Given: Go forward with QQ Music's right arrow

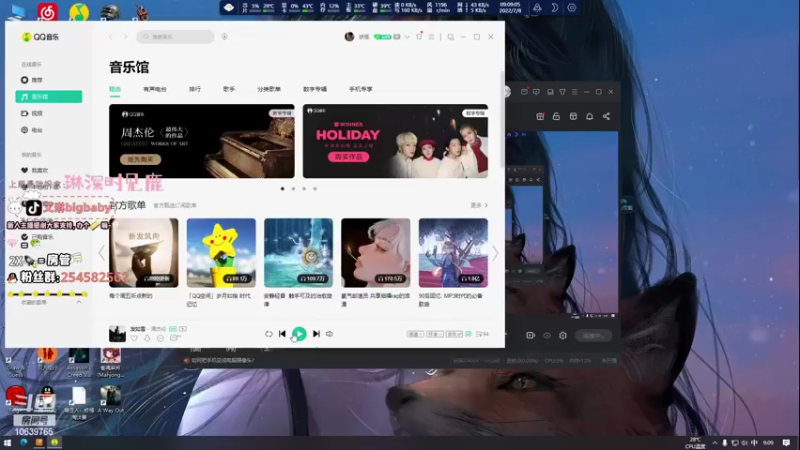Looking at the screenshot, I should [126, 37].
